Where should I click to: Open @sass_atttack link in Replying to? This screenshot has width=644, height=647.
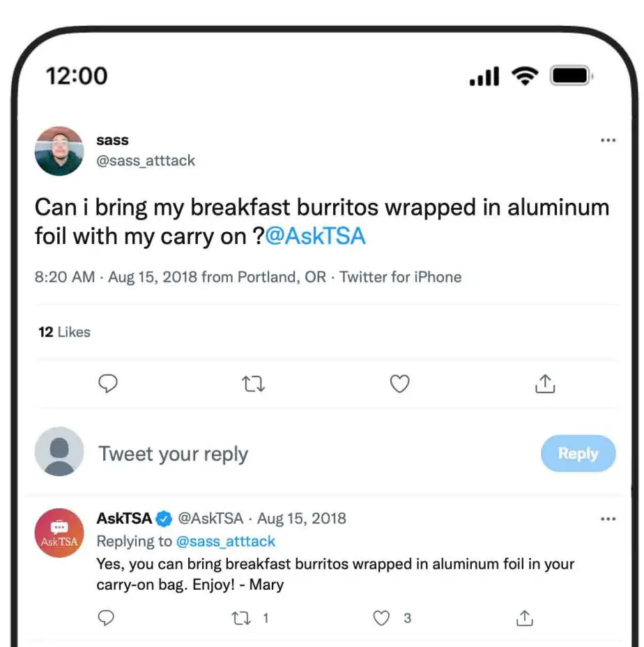pyautogui.click(x=226, y=541)
